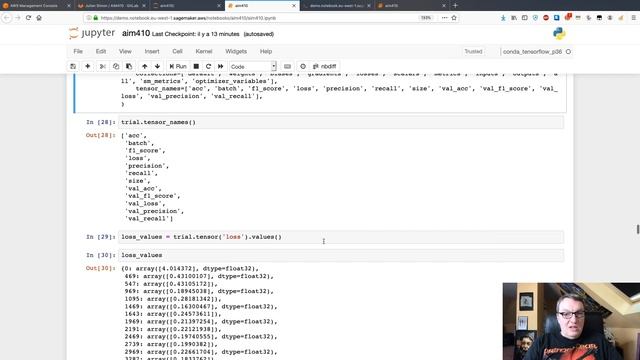Open the downloads arrow icon
The height and width of the screenshot is (360, 640).
(x=503, y=18)
